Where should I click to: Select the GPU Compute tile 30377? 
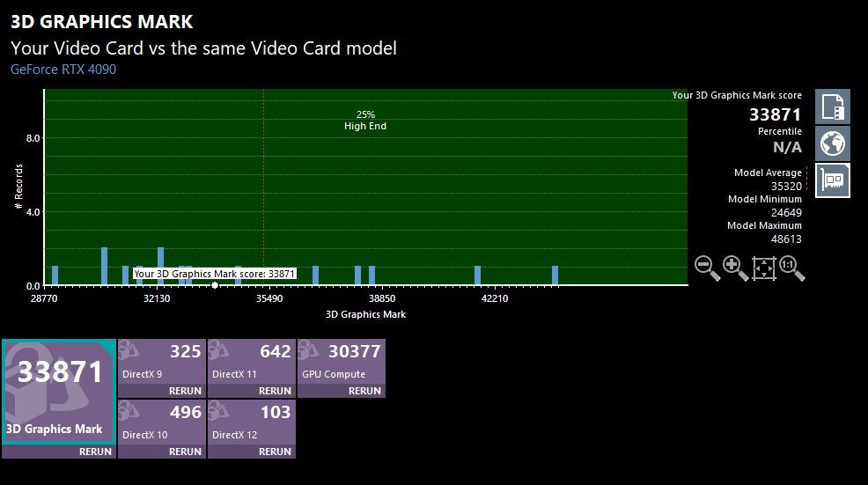tap(341, 362)
